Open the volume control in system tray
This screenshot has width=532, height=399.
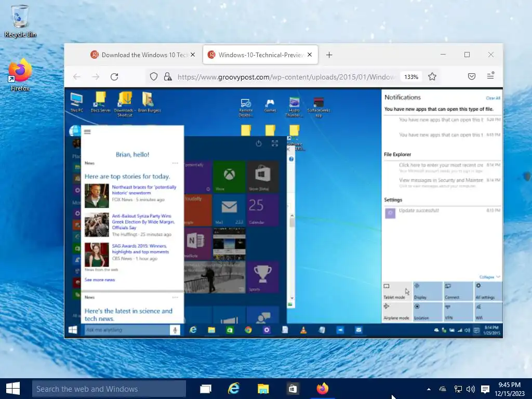click(471, 389)
